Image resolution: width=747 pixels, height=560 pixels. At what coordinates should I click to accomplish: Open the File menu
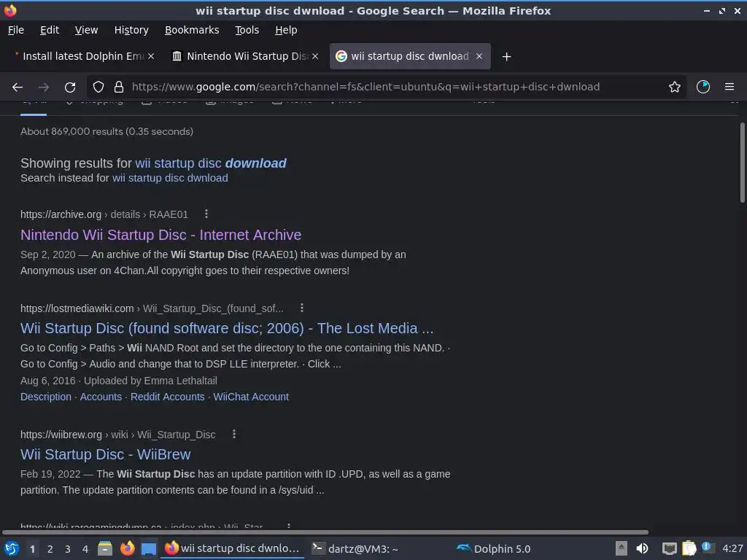click(x=16, y=30)
